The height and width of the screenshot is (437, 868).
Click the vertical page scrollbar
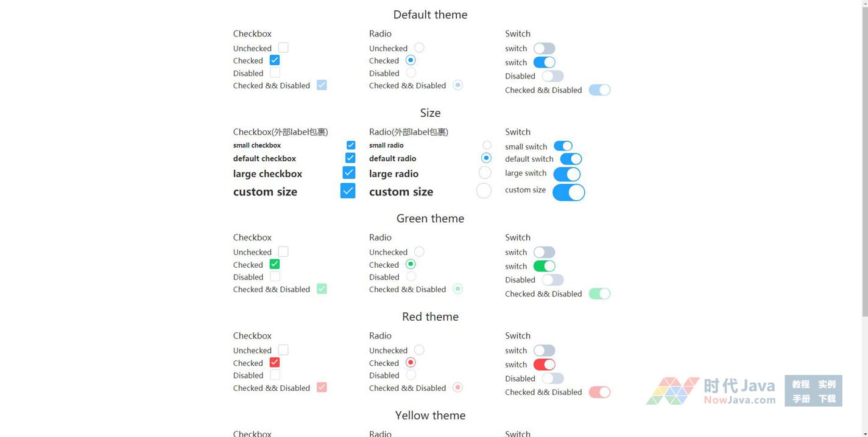[864, 158]
